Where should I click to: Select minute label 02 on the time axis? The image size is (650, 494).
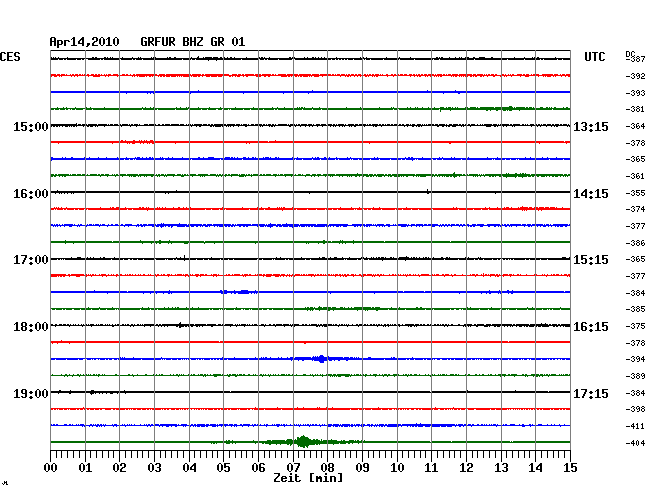(119, 468)
